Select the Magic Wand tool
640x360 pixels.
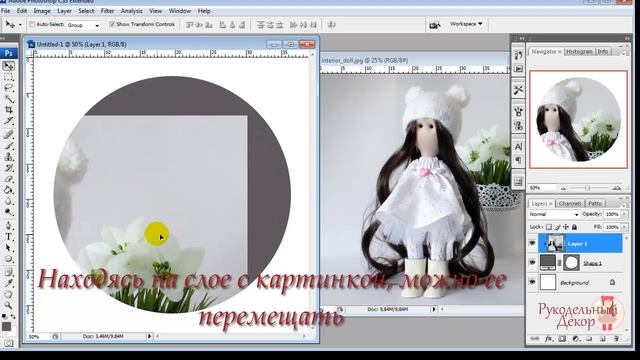pyautogui.click(x=9, y=99)
